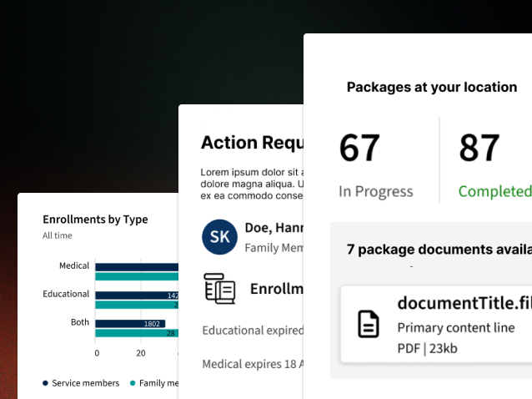Click the enrollment documents icon
Viewport: 532px width, 399px height.
pos(220,288)
